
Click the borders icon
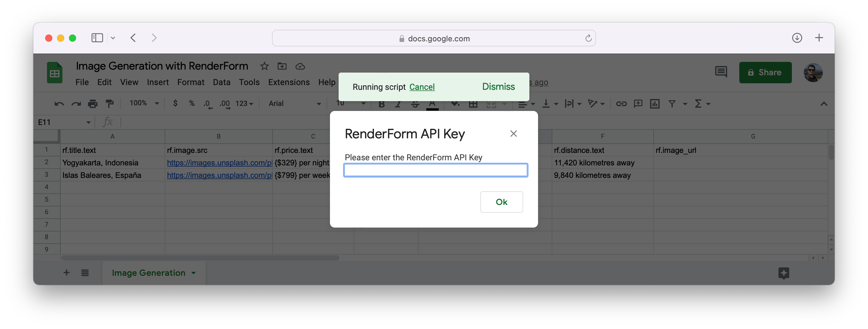(x=473, y=104)
